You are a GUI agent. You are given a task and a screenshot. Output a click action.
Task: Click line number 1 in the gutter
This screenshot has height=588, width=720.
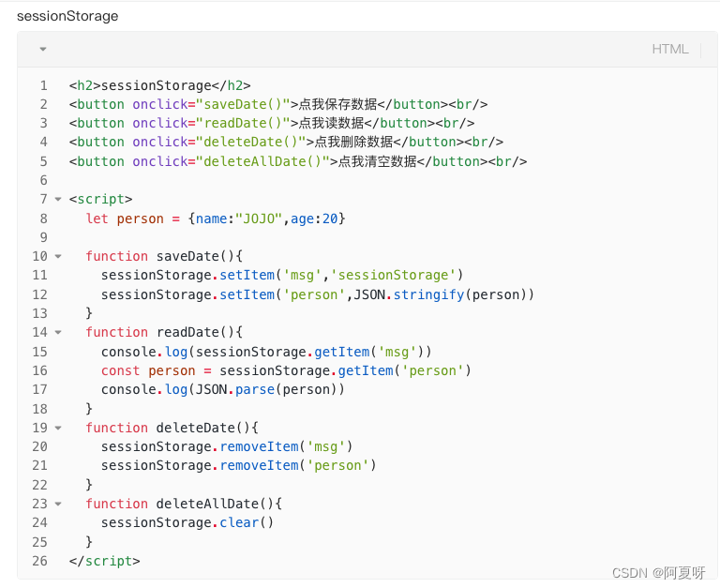click(x=43, y=85)
